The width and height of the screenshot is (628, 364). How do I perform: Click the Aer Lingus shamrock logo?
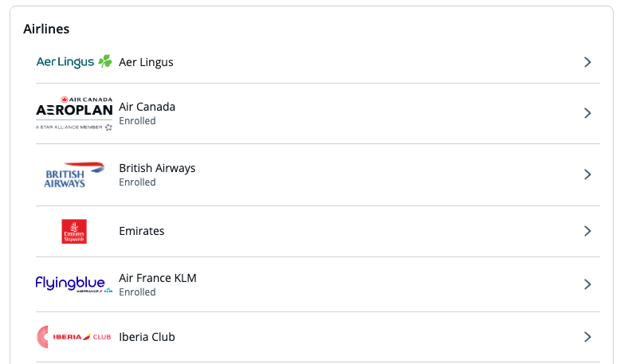(x=74, y=61)
